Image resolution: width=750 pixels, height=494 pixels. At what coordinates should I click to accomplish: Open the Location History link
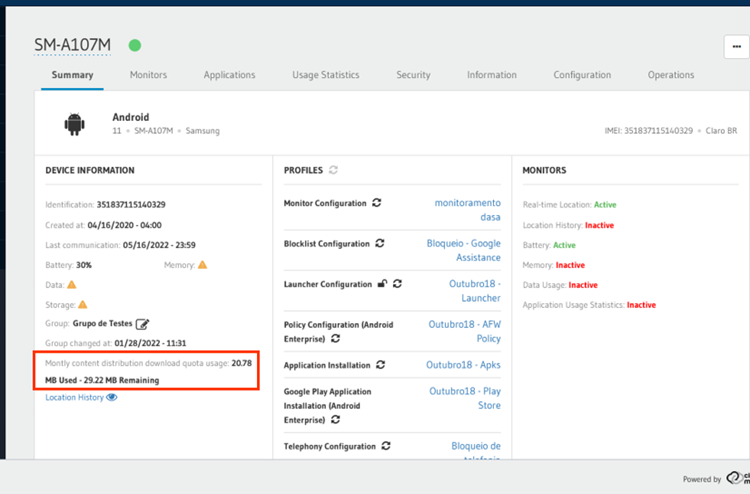click(74, 397)
